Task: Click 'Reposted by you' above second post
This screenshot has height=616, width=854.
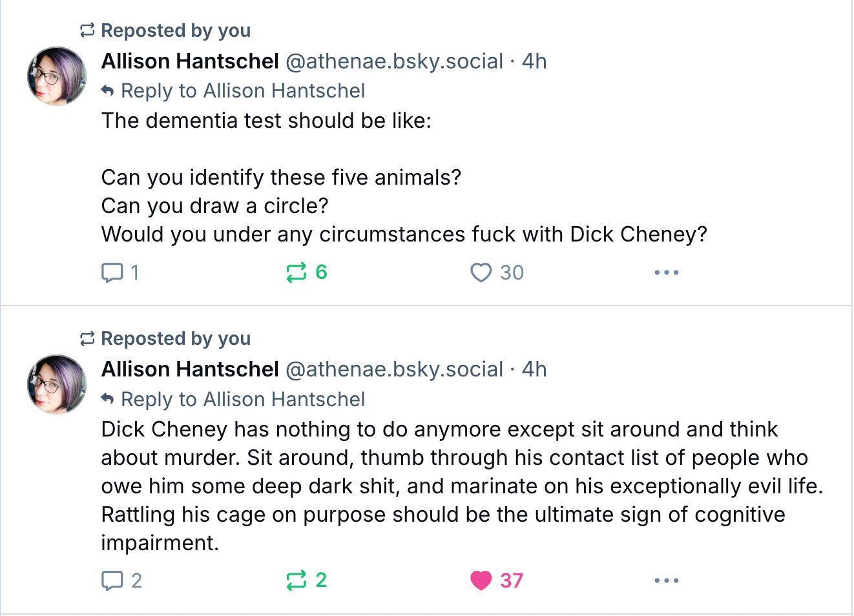Action: (175, 338)
